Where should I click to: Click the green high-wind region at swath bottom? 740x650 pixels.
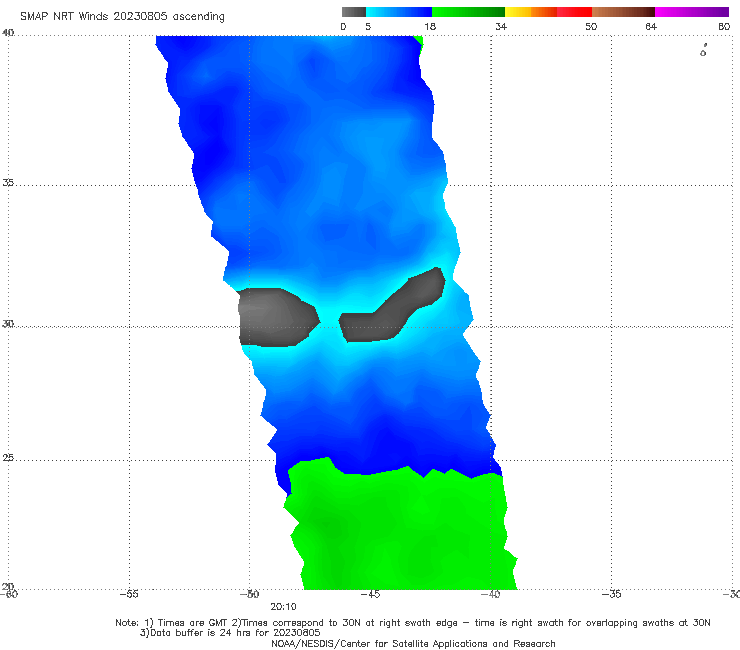tap(401, 524)
